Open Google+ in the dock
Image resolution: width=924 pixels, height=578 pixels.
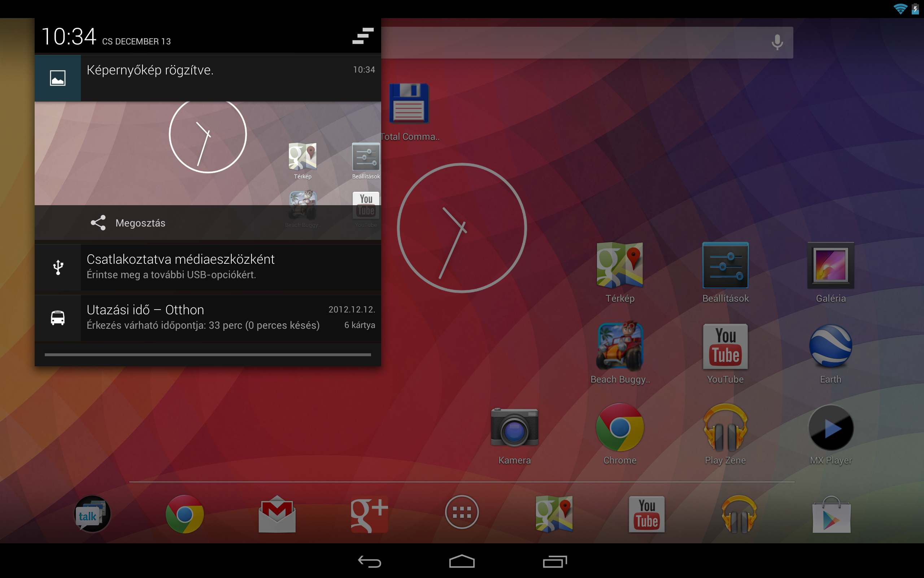click(x=370, y=514)
